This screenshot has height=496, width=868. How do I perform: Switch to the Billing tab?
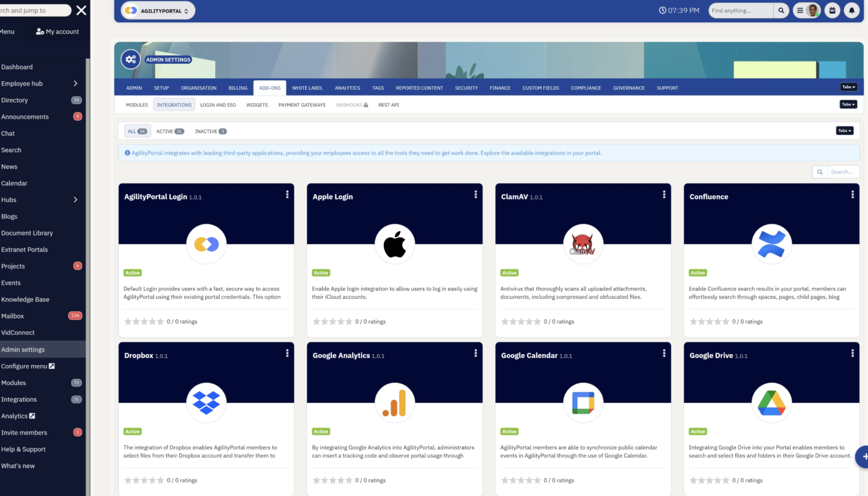237,88
